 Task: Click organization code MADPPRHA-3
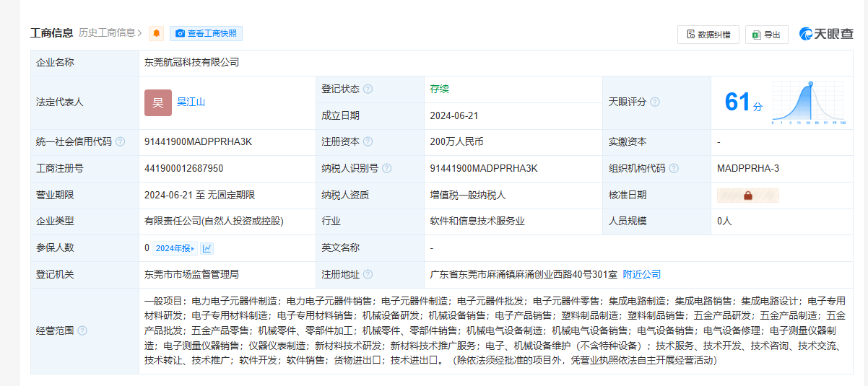[x=748, y=169]
